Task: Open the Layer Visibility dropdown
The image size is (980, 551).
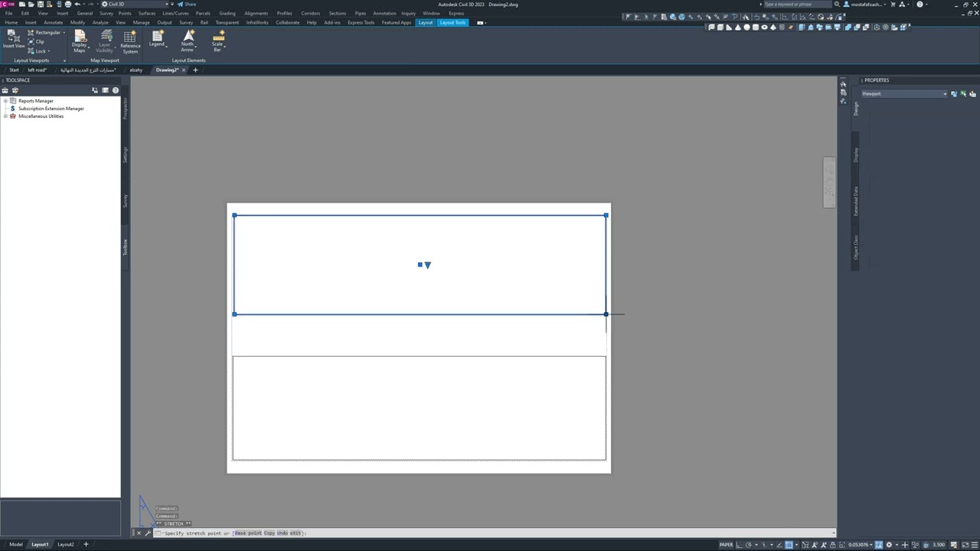Action: (x=105, y=42)
